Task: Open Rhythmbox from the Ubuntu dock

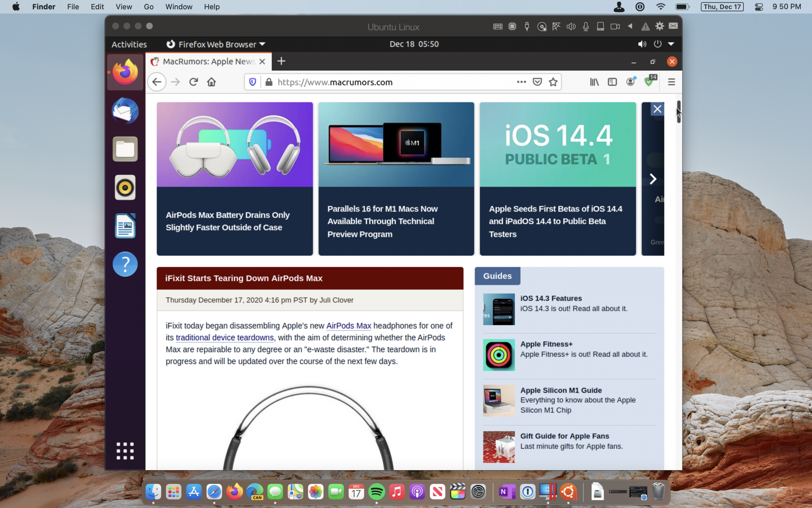Action: pyautogui.click(x=125, y=187)
